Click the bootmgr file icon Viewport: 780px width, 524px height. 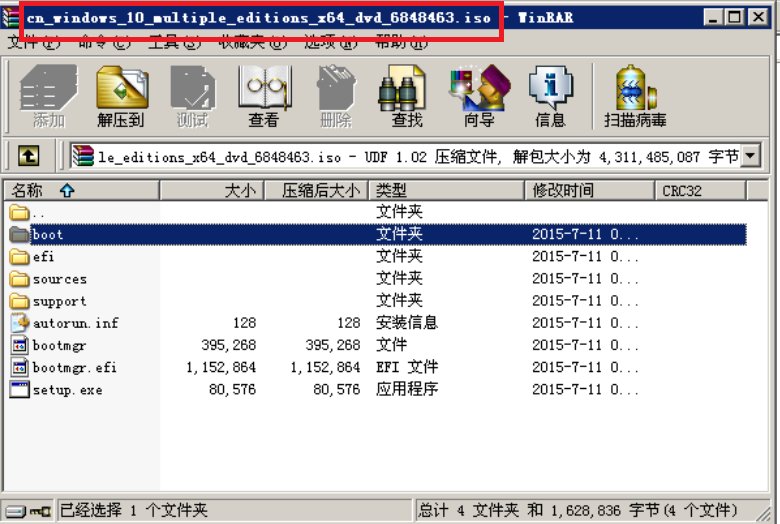click(20, 345)
